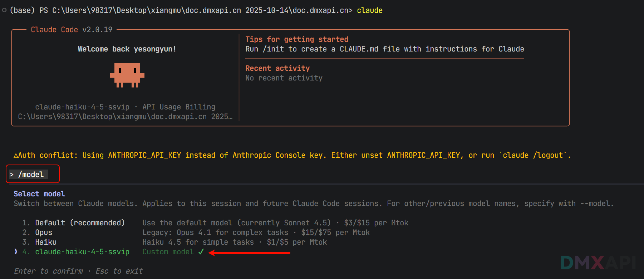Image resolution: width=644 pixels, height=279 pixels.
Task: Click the green checkmark beside Custom model
Action: [x=201, y=252]
